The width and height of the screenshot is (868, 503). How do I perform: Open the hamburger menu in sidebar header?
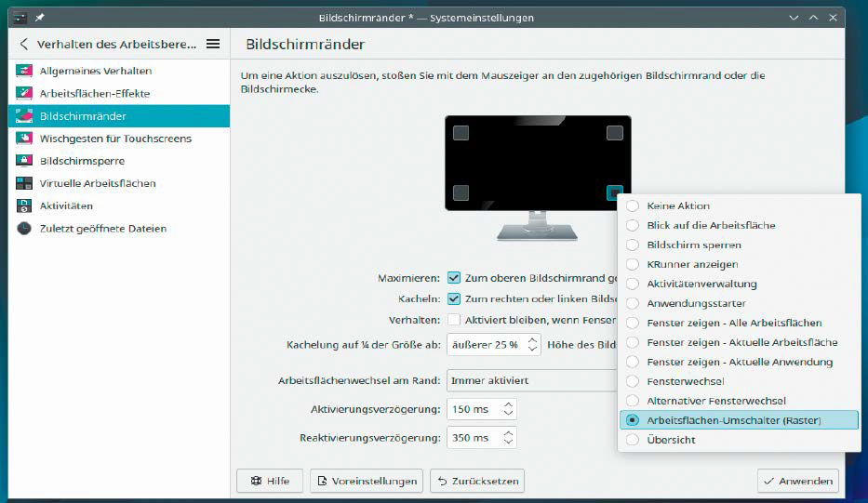point(213,44)
